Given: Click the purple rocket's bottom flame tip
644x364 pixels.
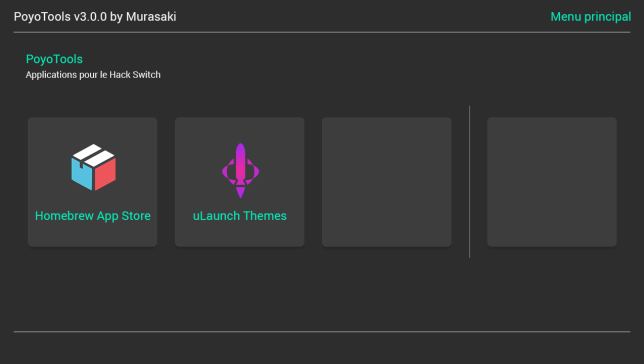Looking at the screenshot, I should (240, 192).
